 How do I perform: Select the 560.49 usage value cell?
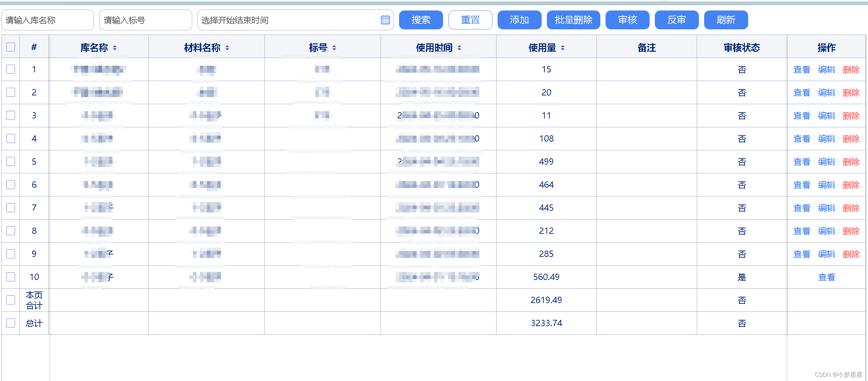click(x=546, y=277)
